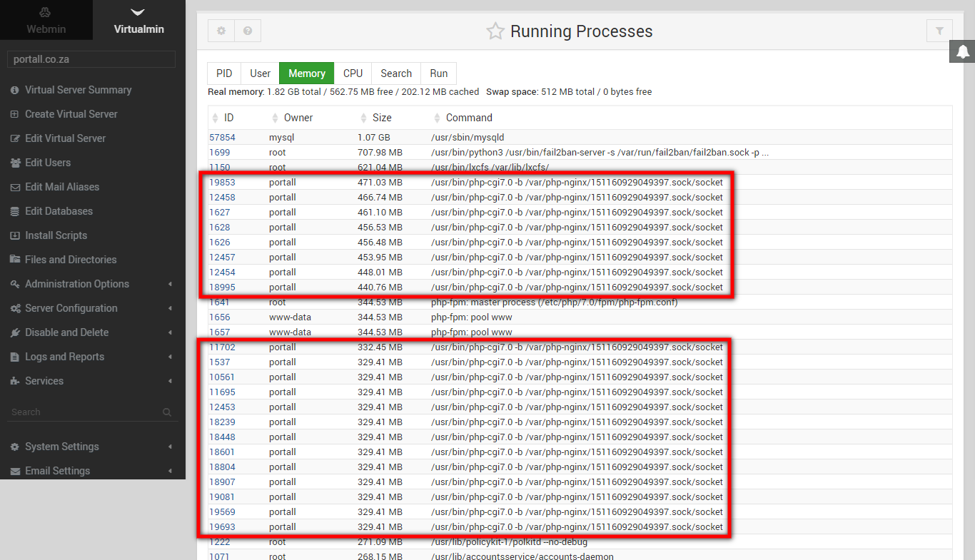Click the 471.03 MB size cell
975x560 pixels.
tap(380, 182)
